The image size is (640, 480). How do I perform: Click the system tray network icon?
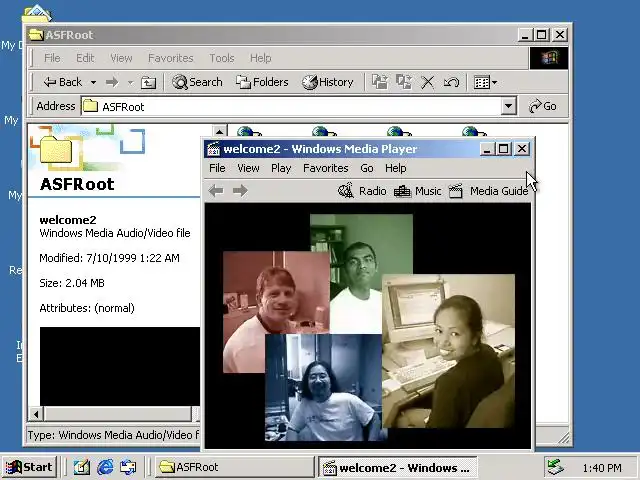pos(556,467)
